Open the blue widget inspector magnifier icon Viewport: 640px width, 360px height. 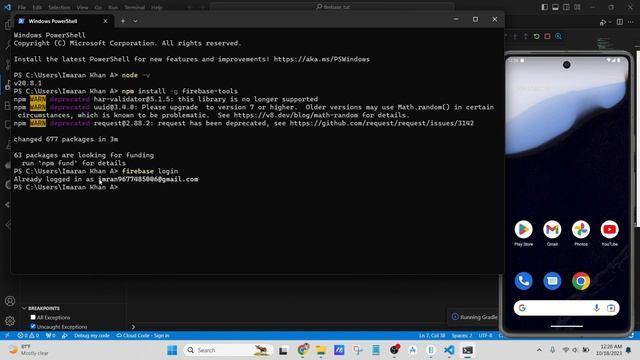[x=558, y=36]
